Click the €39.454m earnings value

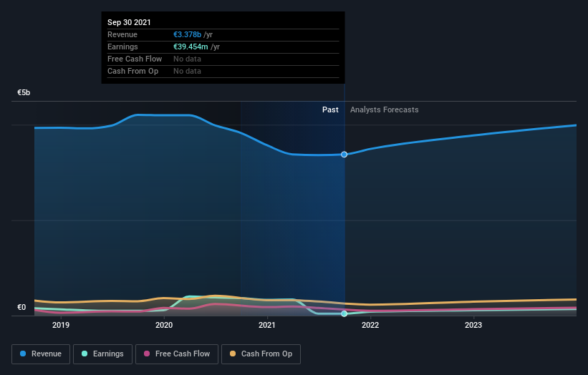[x=191, y=47]
